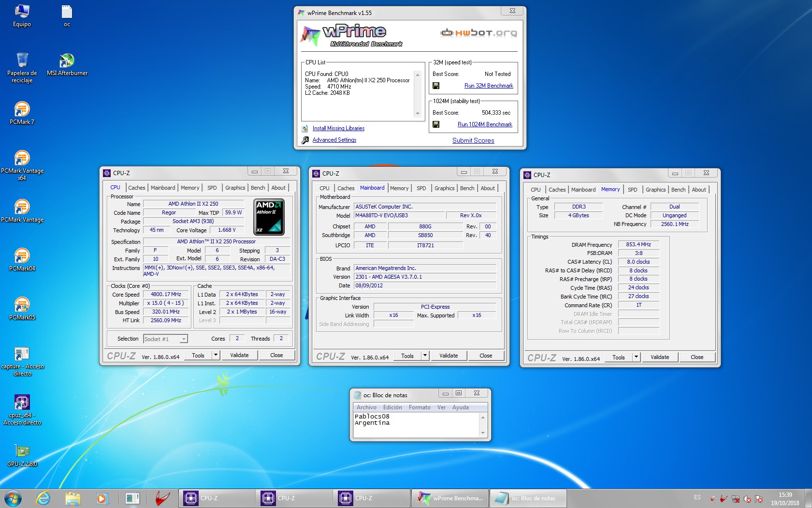Open Ayuda menu in Bloc de notas
The height and width of the screenshot is (508, 812).
point(460,407)
